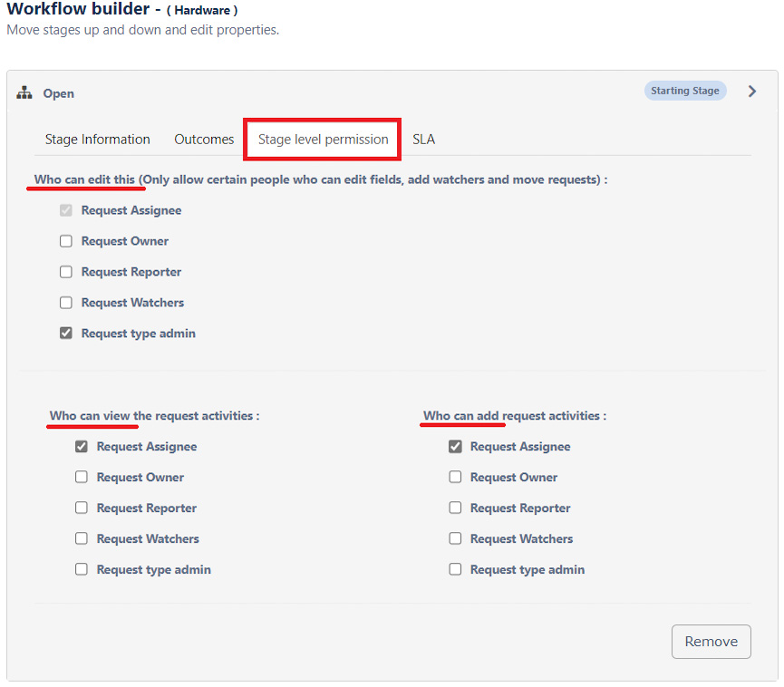Allow Request Reporter to add request activities
Image resolution: width=784 pixels, height=687 pixels.
455,508
